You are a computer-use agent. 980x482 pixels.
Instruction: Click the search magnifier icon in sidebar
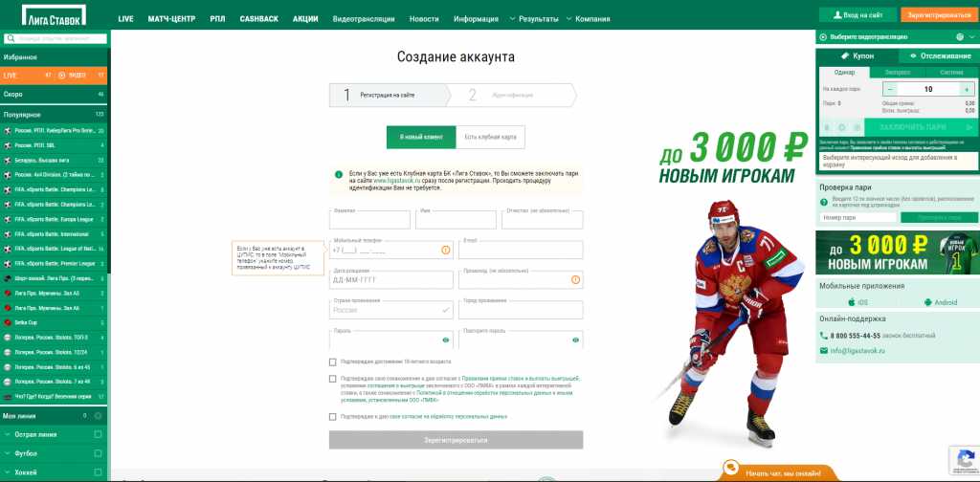11,38
